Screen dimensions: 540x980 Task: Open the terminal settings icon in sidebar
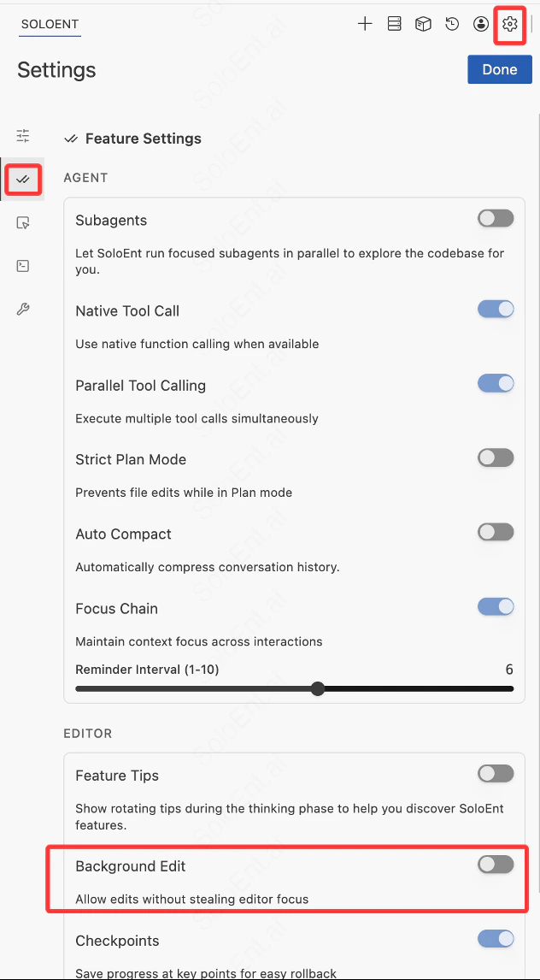click(x=22, y=266)
